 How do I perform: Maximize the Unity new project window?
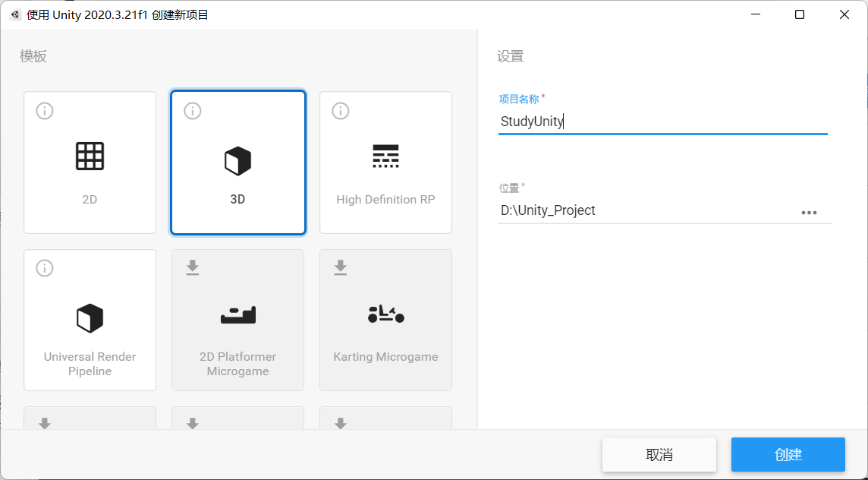(x=800, y=14)
